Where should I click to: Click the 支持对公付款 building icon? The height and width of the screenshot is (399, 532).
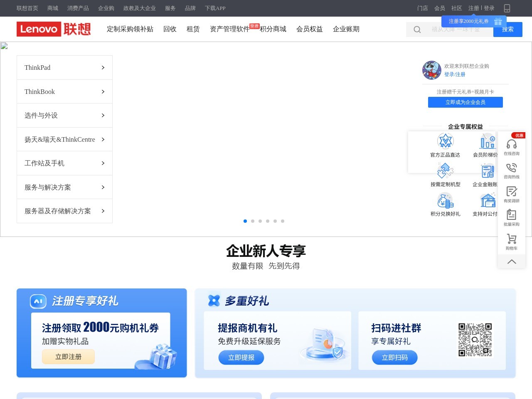point(488,200)
